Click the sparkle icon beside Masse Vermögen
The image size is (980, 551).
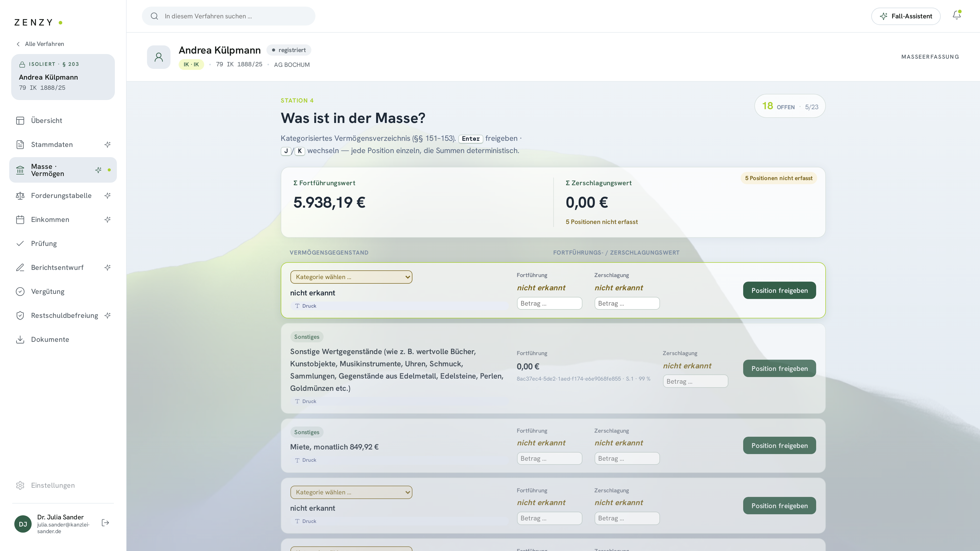pos(98,170)
